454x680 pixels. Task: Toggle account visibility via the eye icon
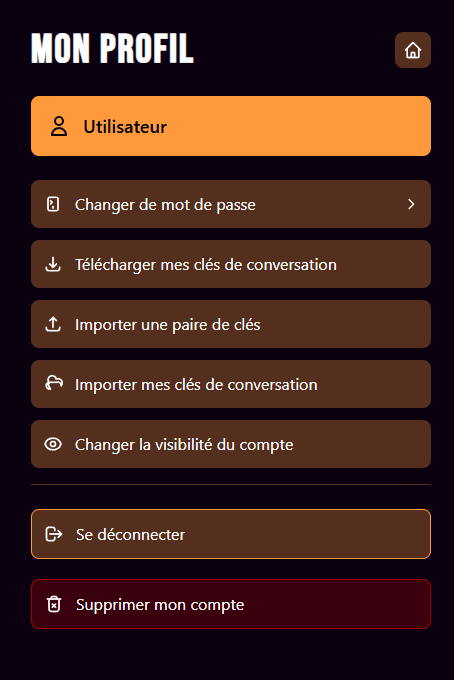53,444
